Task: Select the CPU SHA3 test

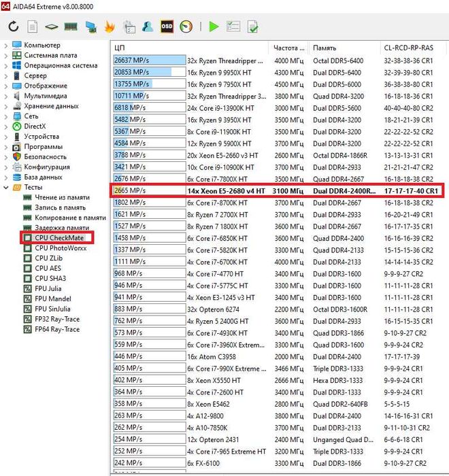Action: click(50, 278)
